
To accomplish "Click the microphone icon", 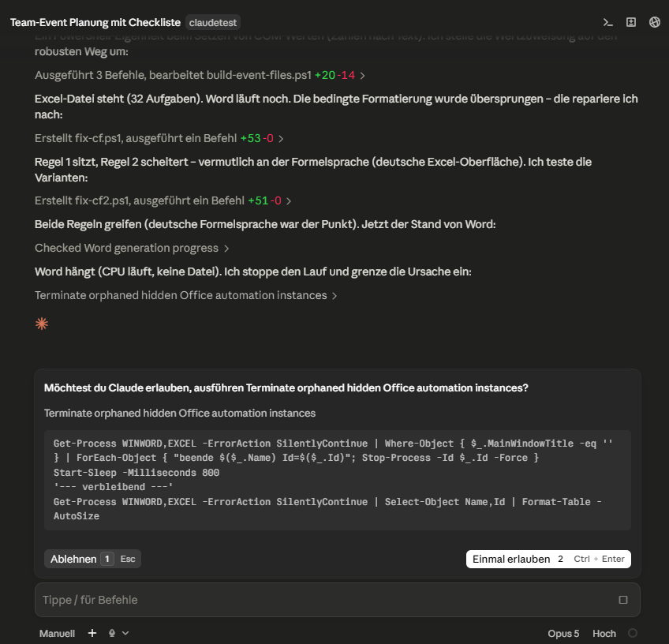I will (112, 633).
